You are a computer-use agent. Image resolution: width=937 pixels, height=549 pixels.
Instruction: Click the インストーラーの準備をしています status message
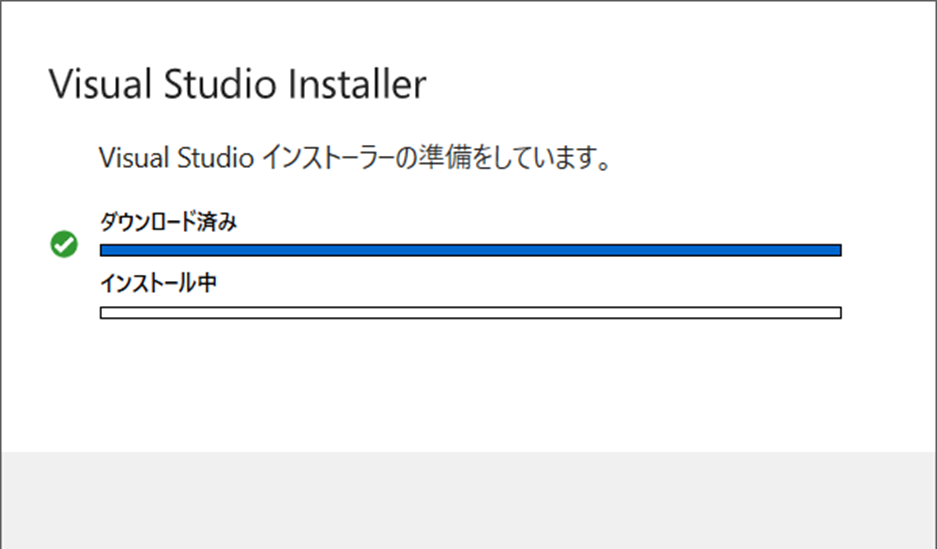pos(355,158)
